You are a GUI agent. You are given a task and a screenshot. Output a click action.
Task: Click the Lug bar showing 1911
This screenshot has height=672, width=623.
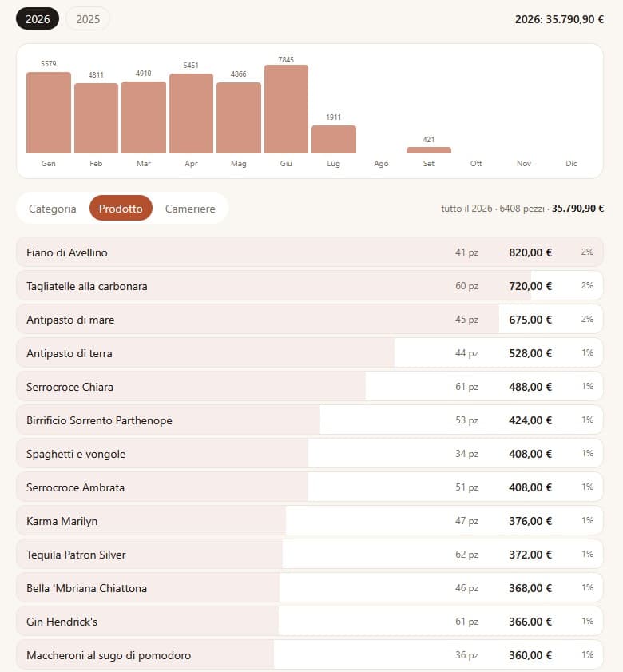[x=334, y=139]
